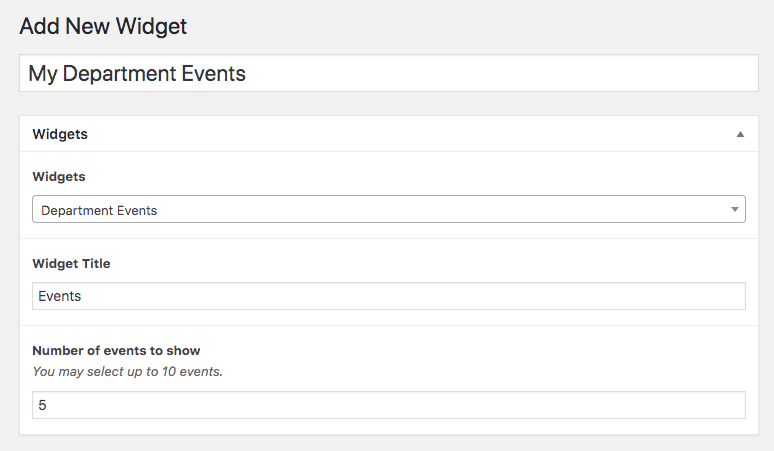Click the Widgets label above the selector
This screenshot has height=451, width=774.
click(x=59, y=177)
